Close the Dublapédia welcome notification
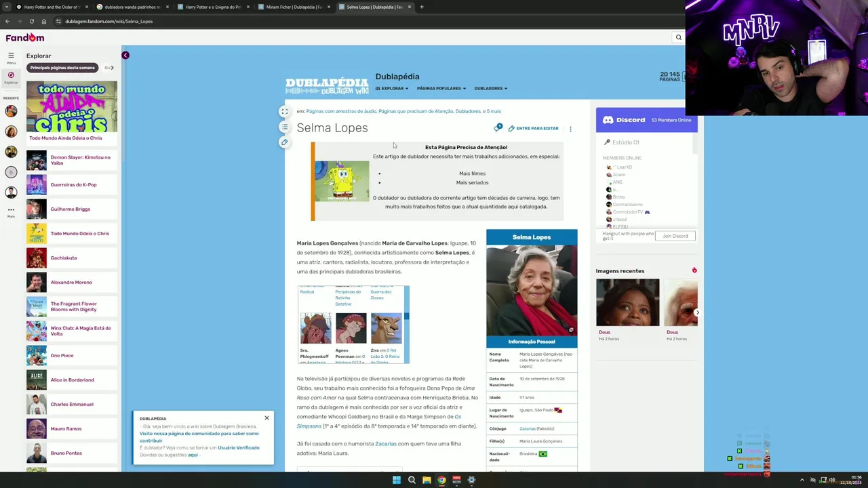Viewport: 868px width, 488px height. coord(267,418)
